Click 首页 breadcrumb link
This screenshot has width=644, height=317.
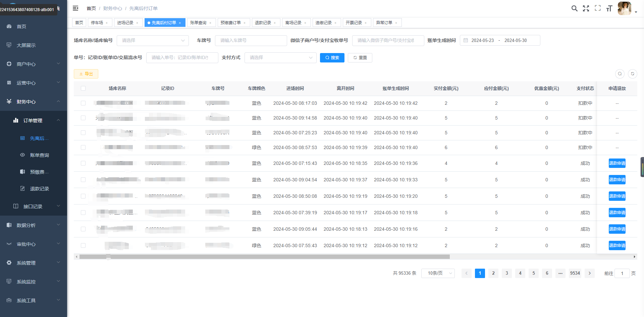click(x=91, y=8)
